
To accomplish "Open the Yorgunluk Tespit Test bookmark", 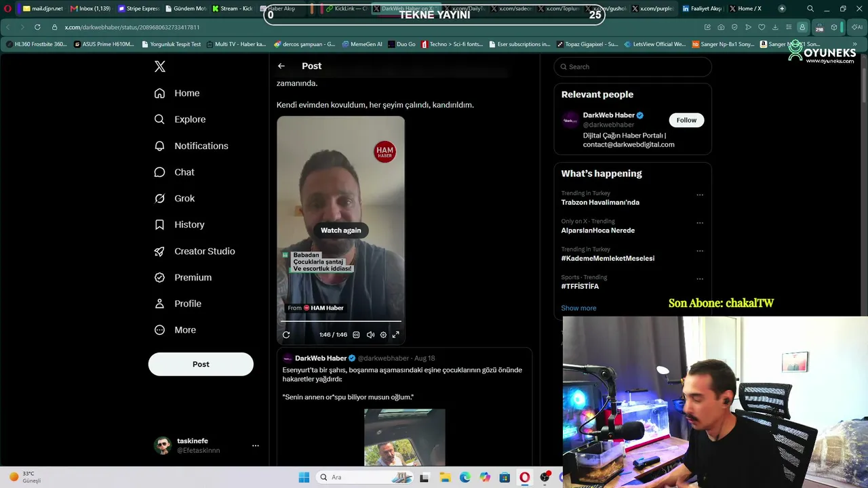I will click(x=172, y=44).
